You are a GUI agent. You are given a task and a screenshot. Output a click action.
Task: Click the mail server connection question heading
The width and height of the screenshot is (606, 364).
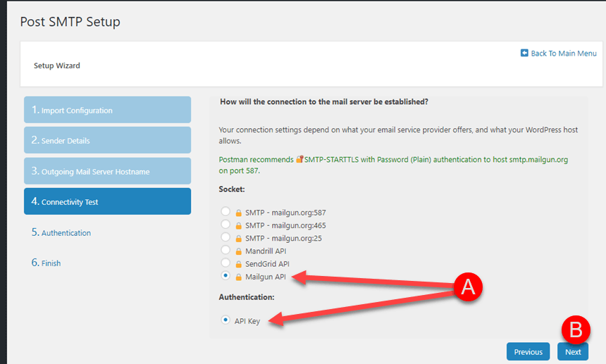324,102
